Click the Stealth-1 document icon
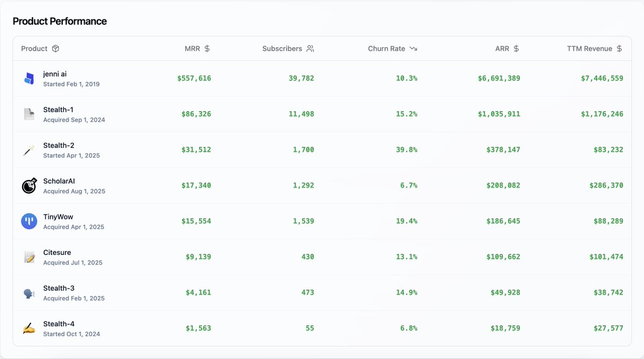The image size is (644, 359). [29, 114]
